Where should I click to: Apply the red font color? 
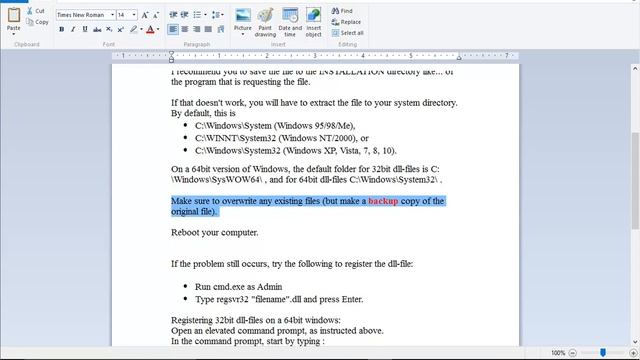[x=150, y=29]
